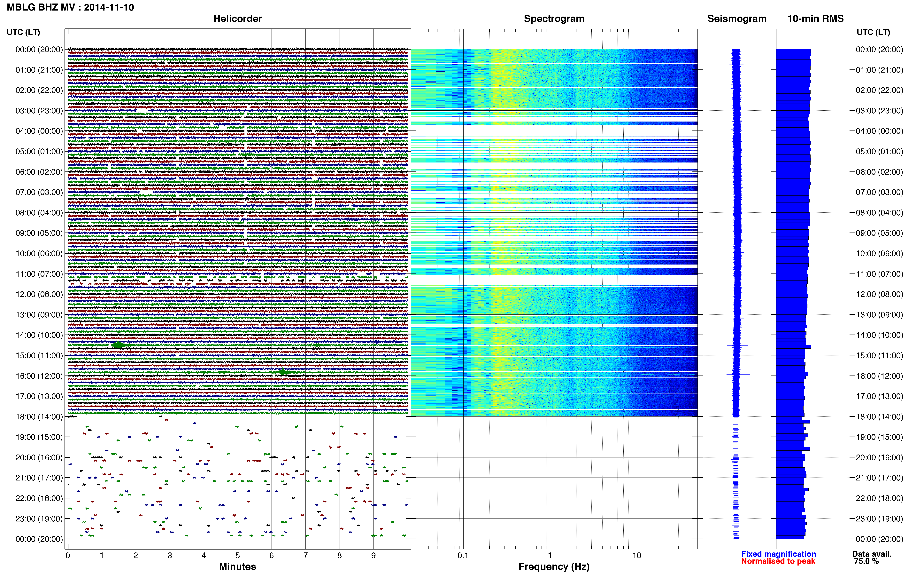Click the '10' frequency tick label
924x578 pixels.
637,555
